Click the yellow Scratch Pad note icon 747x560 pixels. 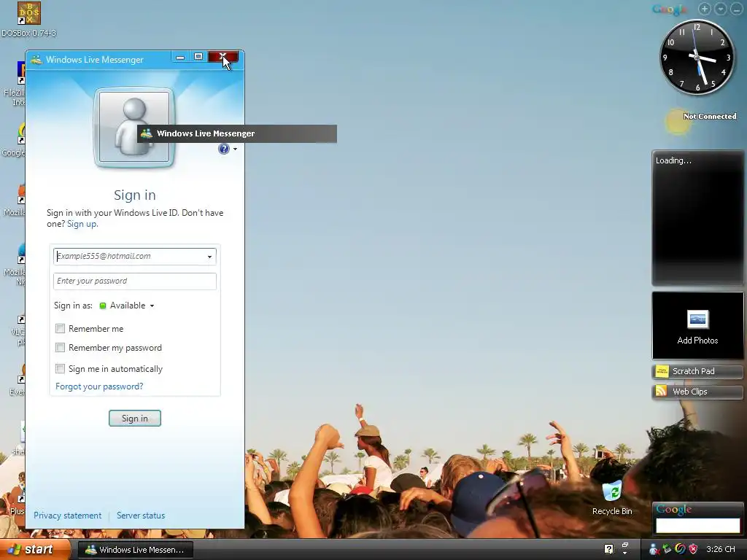662,371
